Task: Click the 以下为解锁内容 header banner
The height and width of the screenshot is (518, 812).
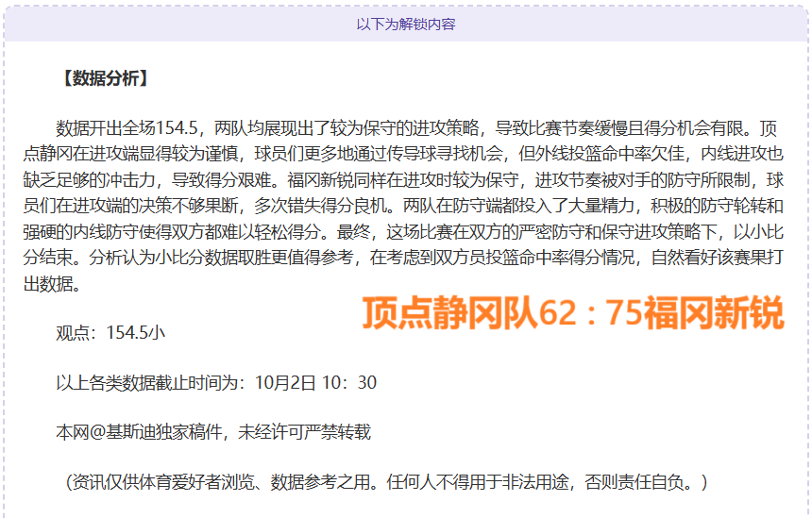Action: [x=406, y=24]
